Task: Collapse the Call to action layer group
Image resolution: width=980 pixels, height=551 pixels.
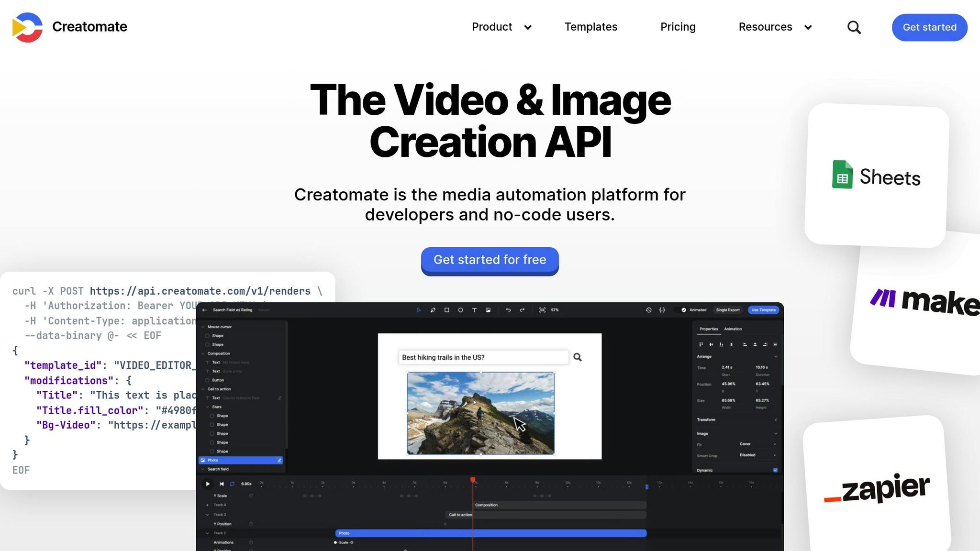Action: (203, 389)
